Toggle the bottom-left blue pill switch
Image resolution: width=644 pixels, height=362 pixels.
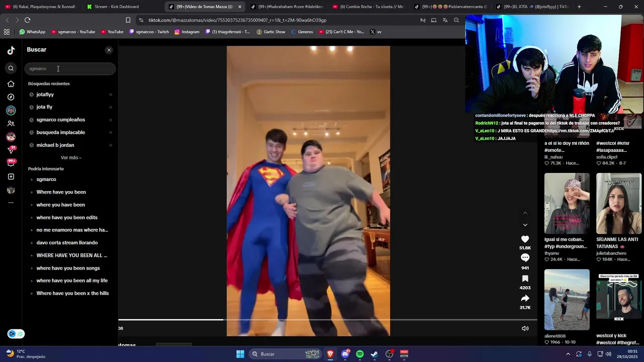click(16, 334)
